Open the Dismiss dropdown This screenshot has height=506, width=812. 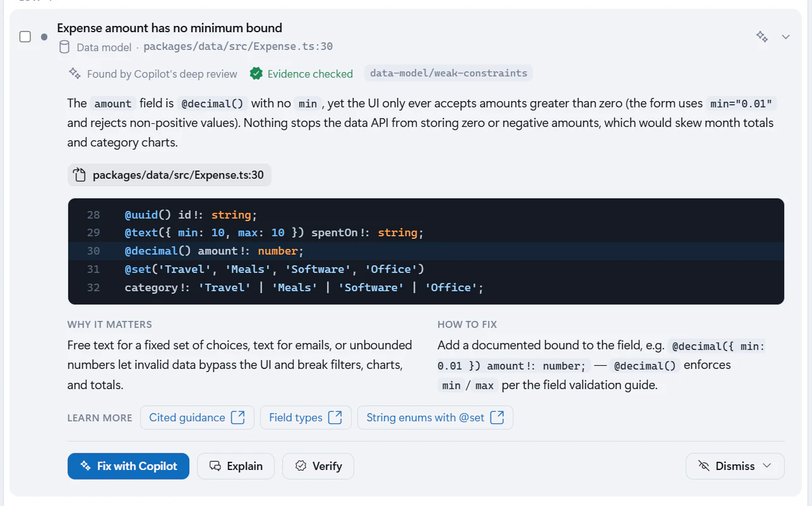click(735, 466)
